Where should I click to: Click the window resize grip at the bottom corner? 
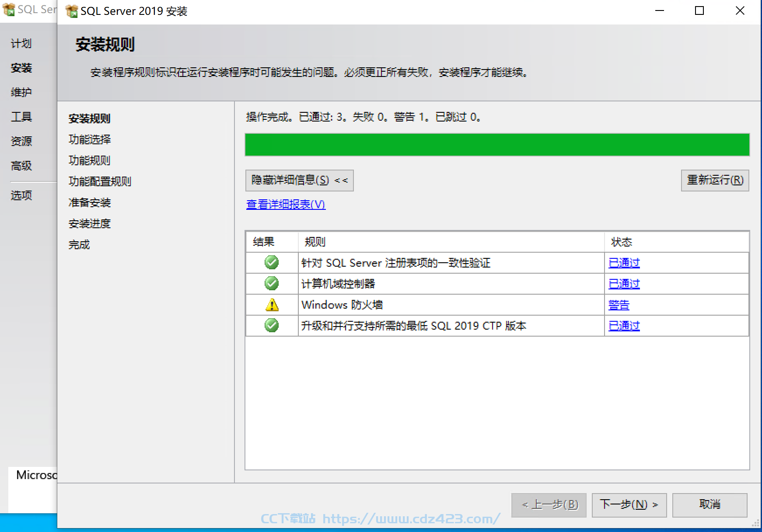coord(756,523)
